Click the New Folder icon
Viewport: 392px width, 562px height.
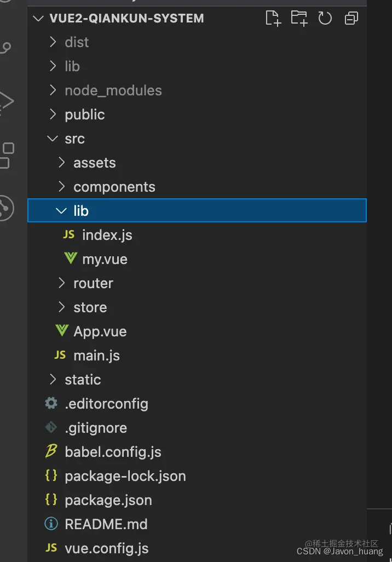point(299,19)
